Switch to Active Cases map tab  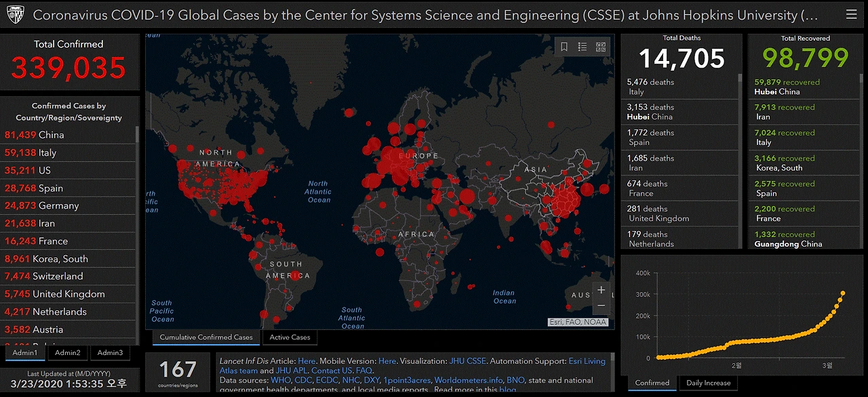point(290,337)
